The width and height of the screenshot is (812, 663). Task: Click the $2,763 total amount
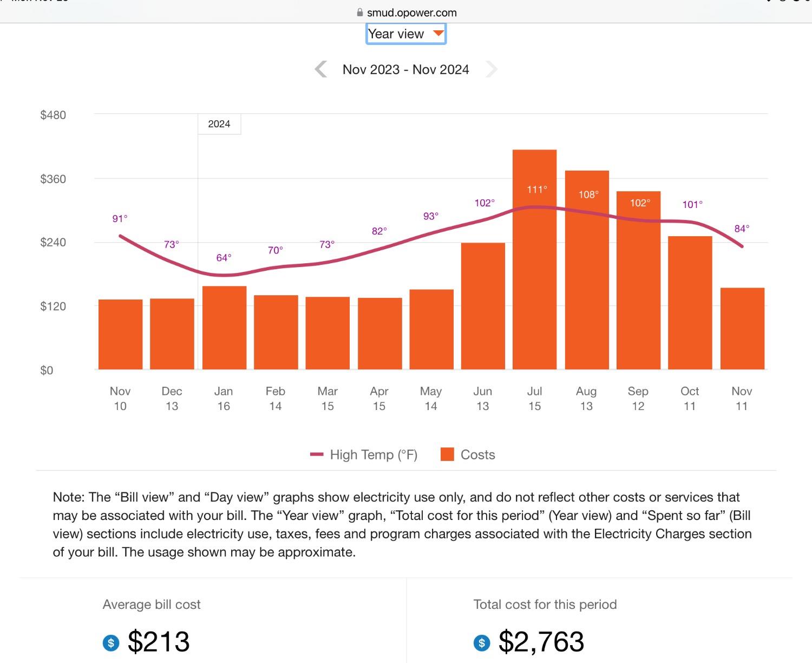541,642
